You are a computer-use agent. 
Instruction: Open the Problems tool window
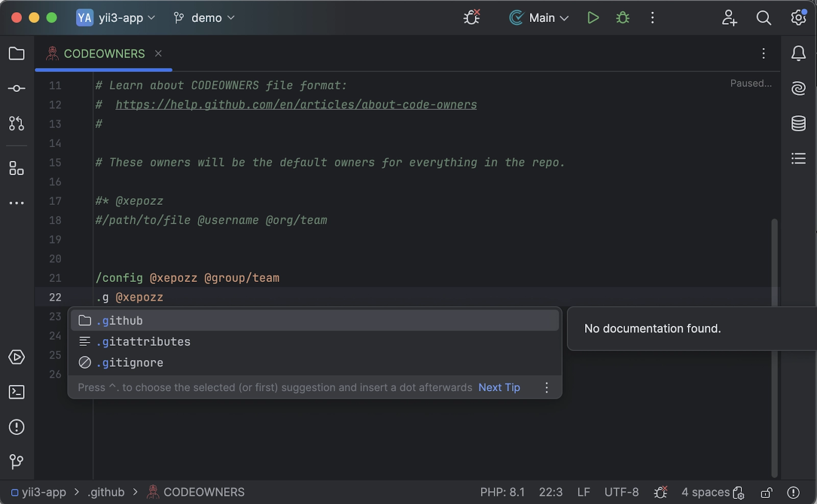click(16, 427)
